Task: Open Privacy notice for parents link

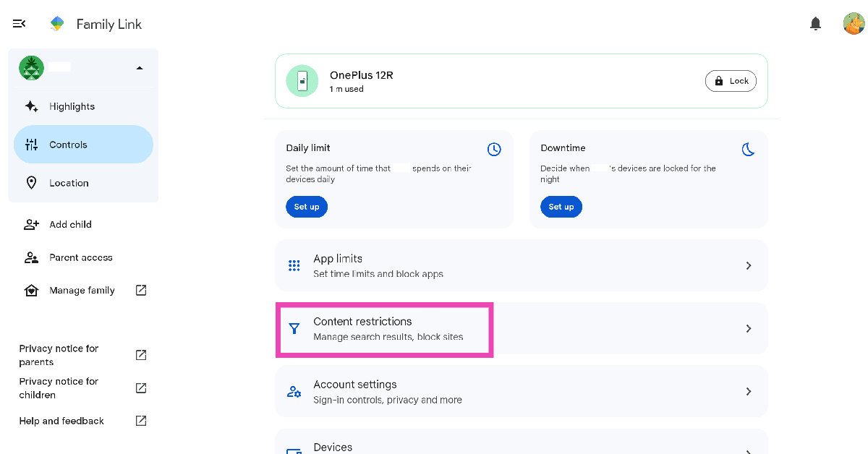Action: [x=59, y=355]
